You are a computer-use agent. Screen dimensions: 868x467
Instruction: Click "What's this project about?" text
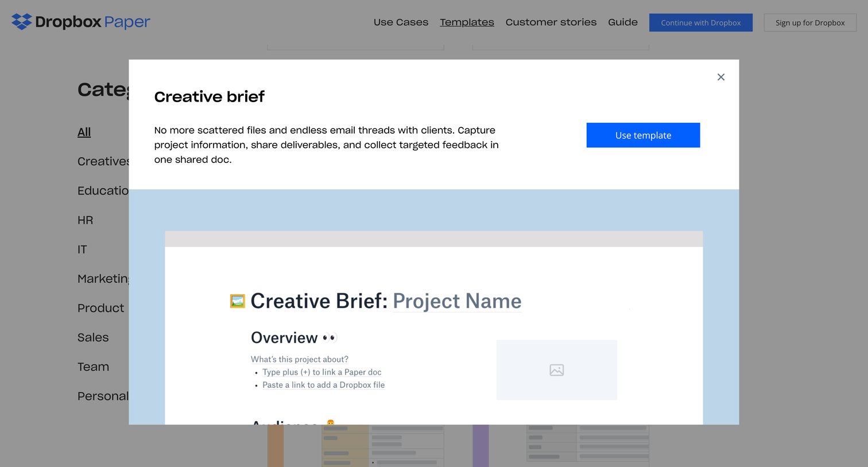[x=300, y=359]
